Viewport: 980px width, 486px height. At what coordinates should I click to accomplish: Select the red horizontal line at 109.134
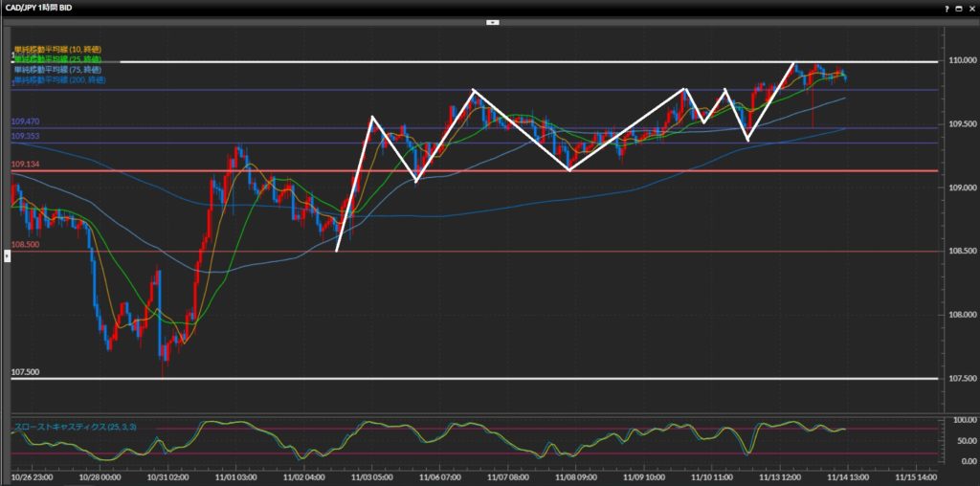point(574,171)
